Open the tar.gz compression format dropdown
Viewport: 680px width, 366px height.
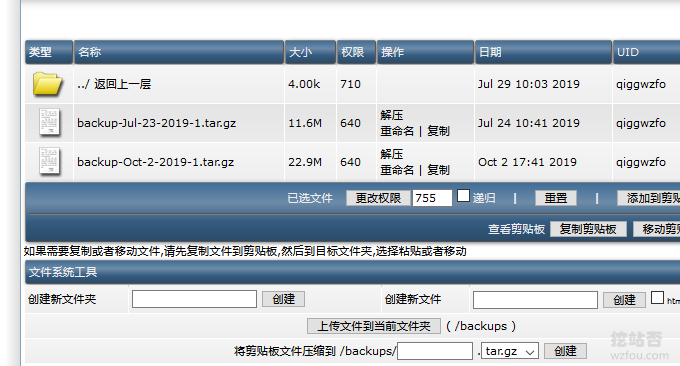[510, 351]
